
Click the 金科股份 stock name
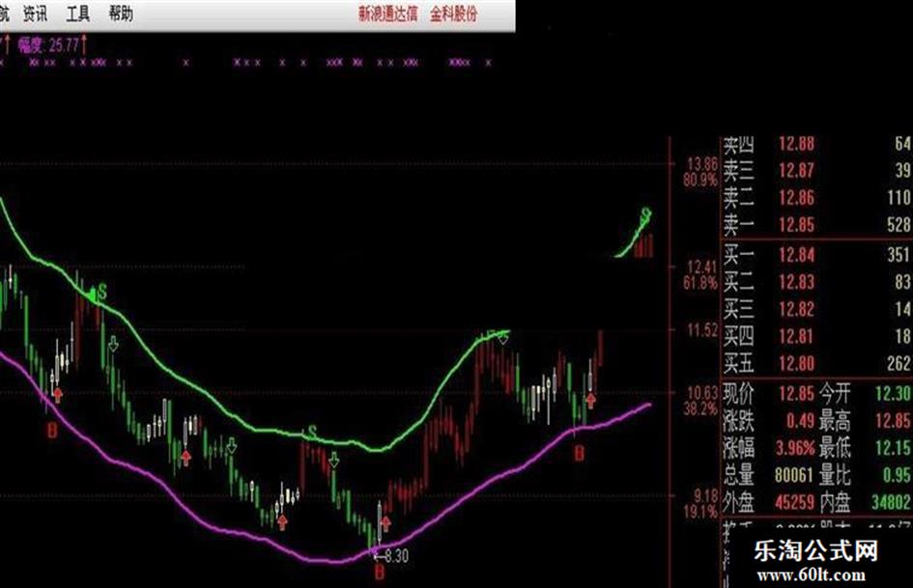click(x=453, y=14)
